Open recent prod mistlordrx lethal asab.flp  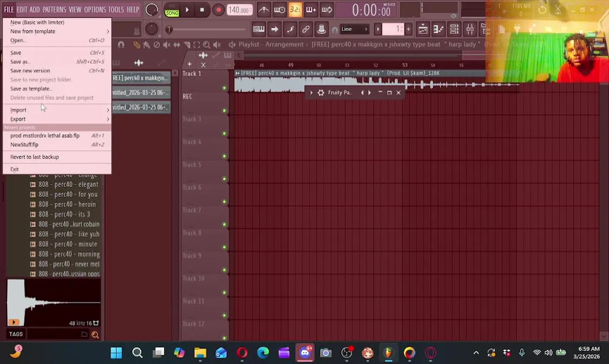coord(57,135)
